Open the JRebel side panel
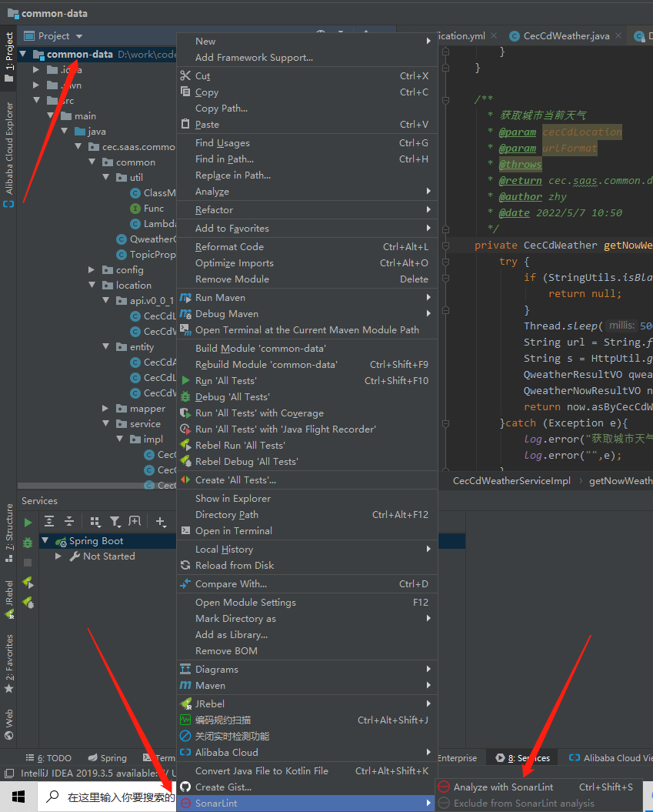The width and height of the screenshot is (653, 812). pos(8,599)
